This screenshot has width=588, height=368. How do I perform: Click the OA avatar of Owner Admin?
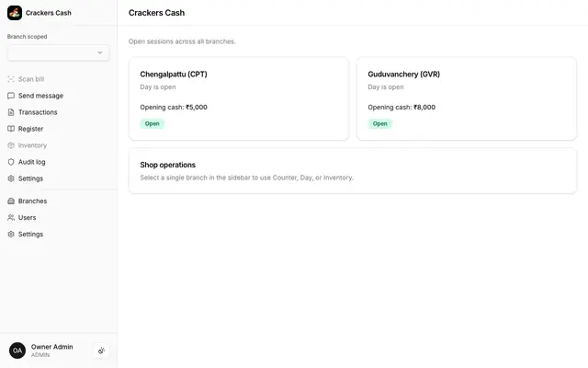[x=17, y=351]
